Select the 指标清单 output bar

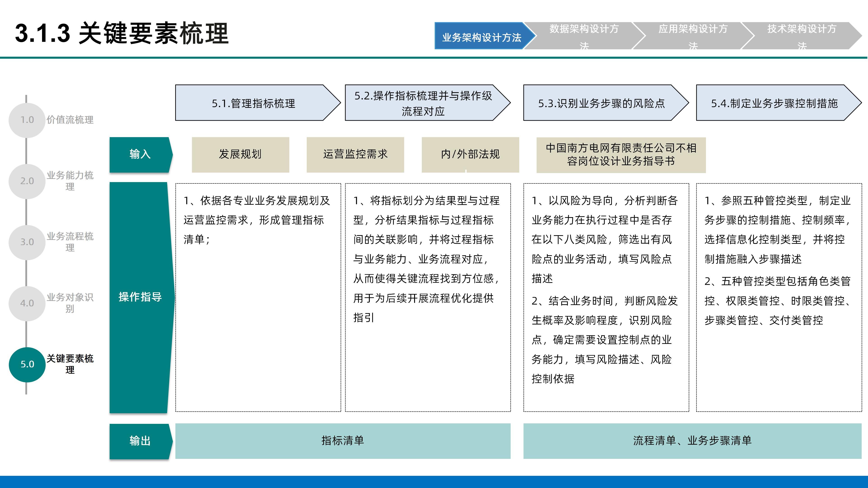343,441
